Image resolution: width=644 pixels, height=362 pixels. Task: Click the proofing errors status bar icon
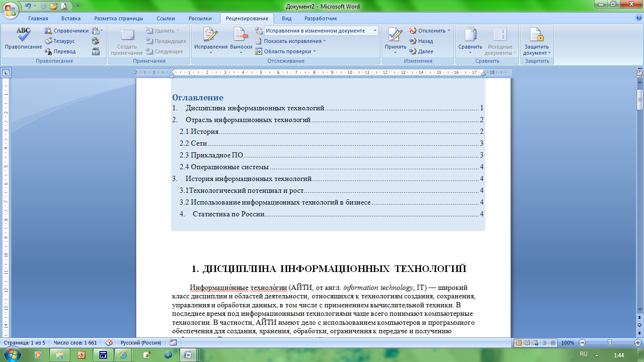coord(109,343)
